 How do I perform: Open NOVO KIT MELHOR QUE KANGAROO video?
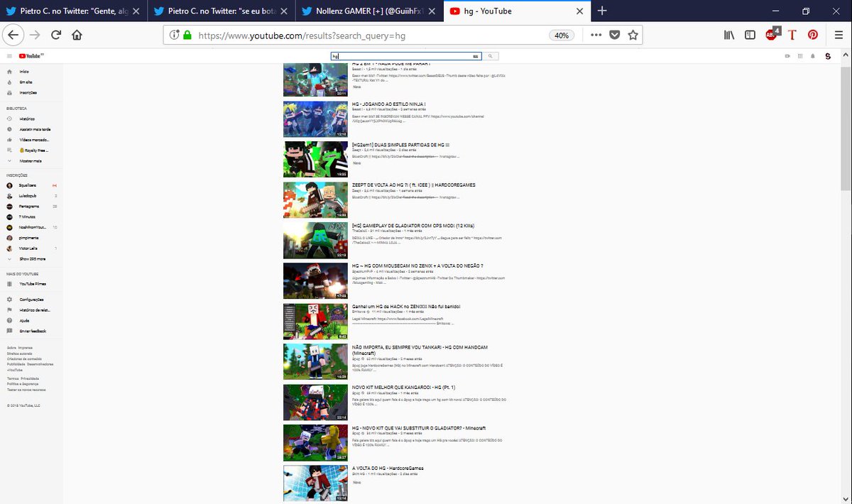[x=404, y=388]
